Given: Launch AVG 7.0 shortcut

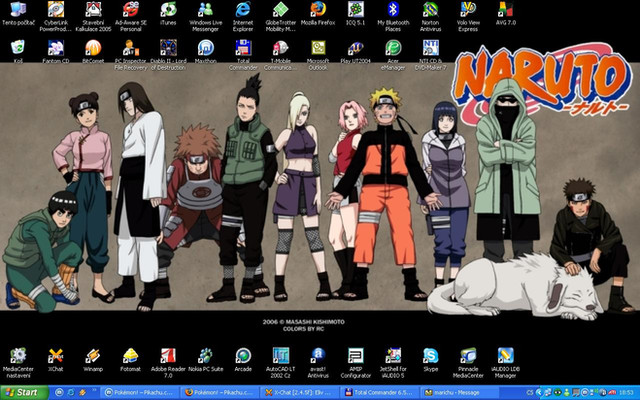Looking at the screenshot, I should pos(506,14).
